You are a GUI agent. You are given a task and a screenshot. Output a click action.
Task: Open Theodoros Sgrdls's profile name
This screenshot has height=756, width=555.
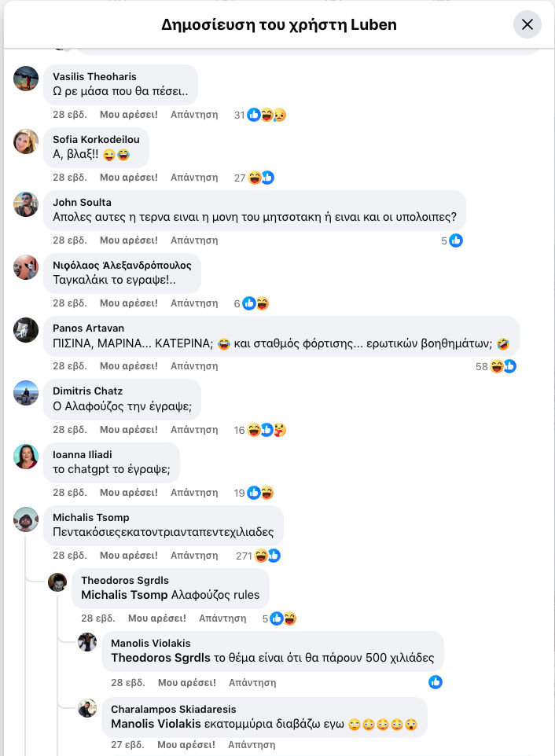(x=125, y=582)
